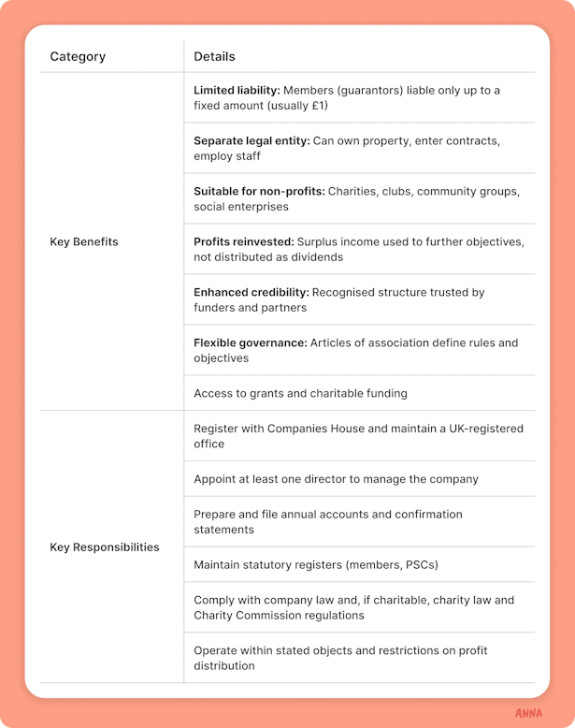Screen dimensions: 575x728
Task: Click Appoint at least one director row
Action: click(x=359, y=479)
